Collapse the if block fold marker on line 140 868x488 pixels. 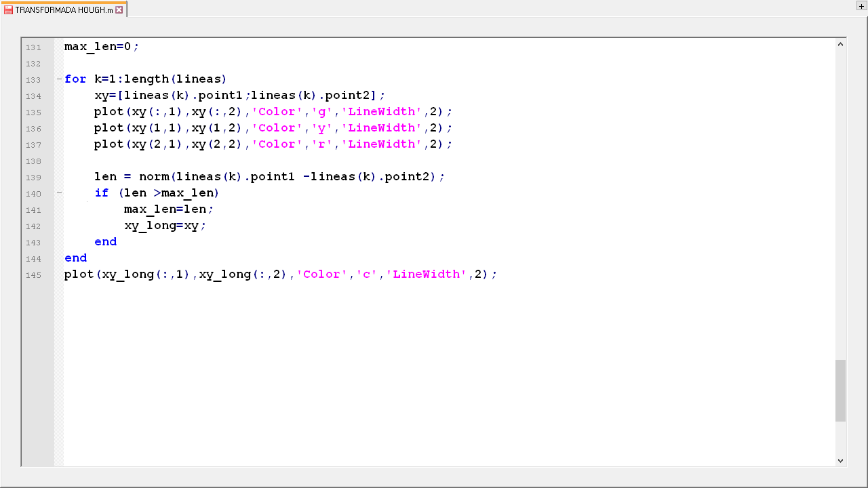coord(59,193)
